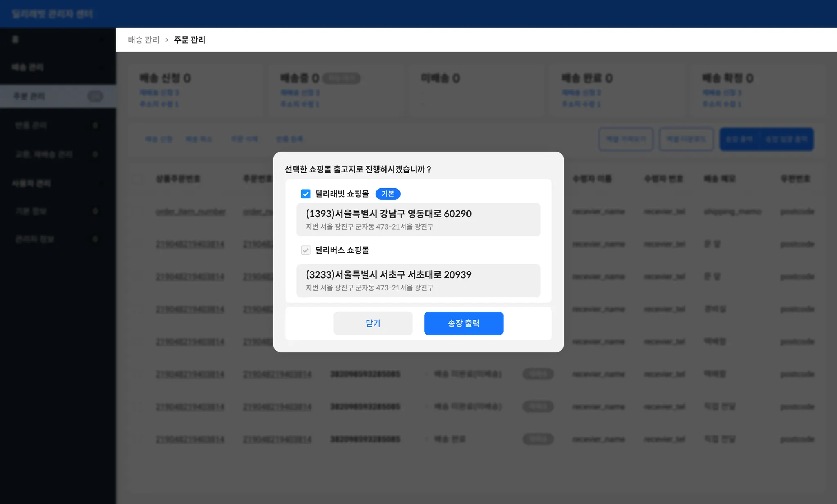Open 주문 관리 in sidebar

[x=29, y=96]
